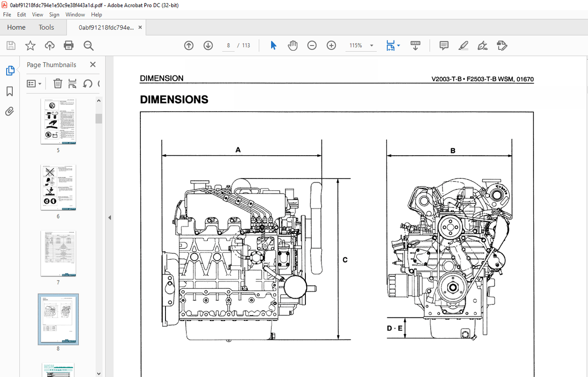Click the Stamp tool

coord(502,45)
